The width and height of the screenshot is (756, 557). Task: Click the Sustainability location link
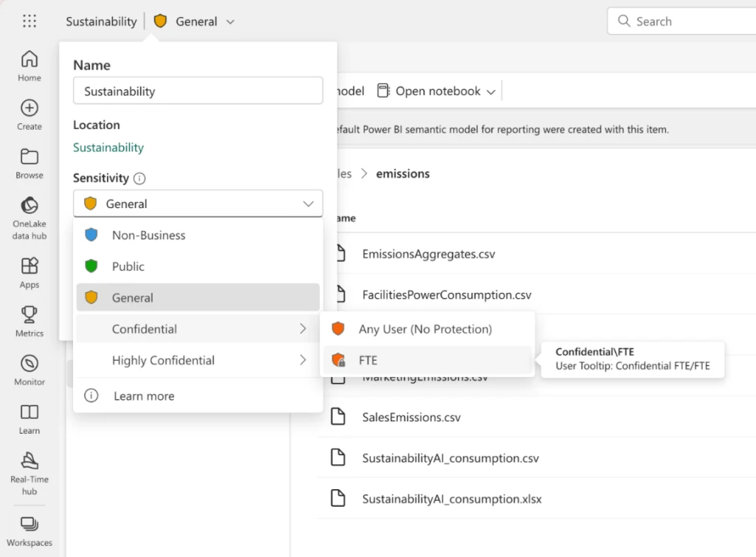click(x=108, y=147)
